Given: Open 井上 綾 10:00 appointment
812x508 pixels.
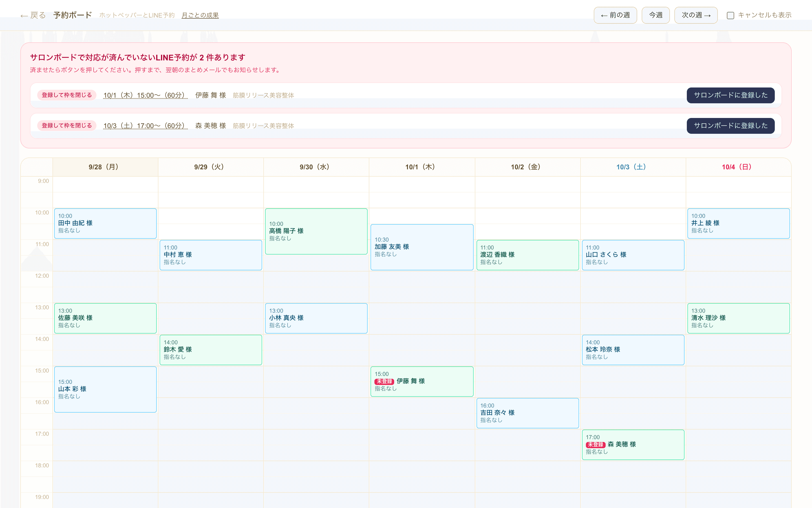Looking at the screenshot, I should click(738, 224).
